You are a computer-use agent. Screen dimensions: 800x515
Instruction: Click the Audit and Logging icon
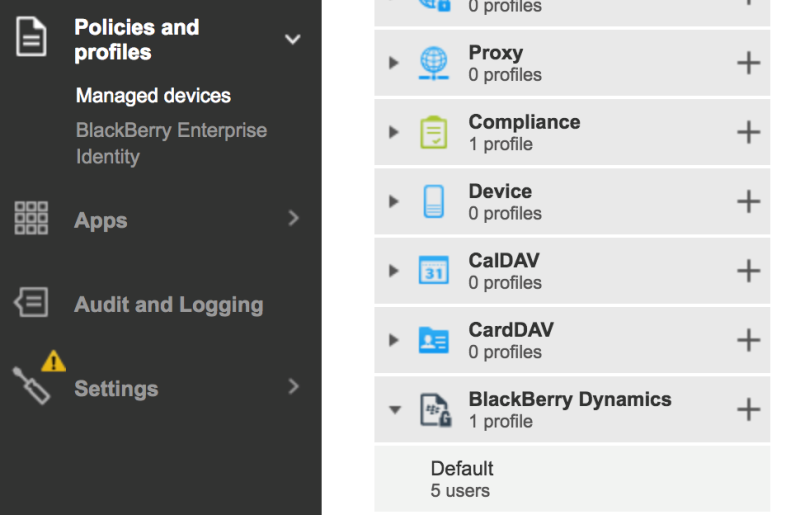pos(31,302)
